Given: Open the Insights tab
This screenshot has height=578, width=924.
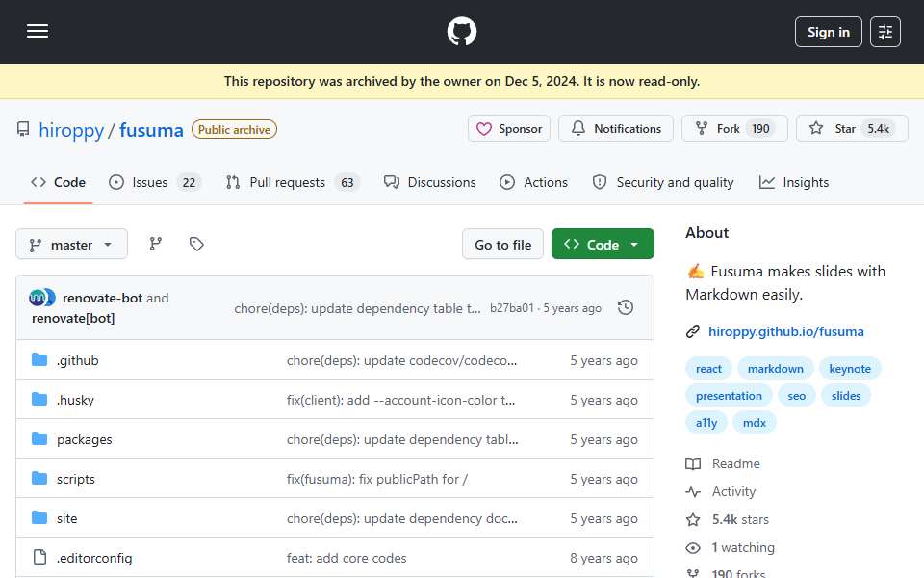Looking at the screenshot, I should pyautogui.click(x=794, y=182).
